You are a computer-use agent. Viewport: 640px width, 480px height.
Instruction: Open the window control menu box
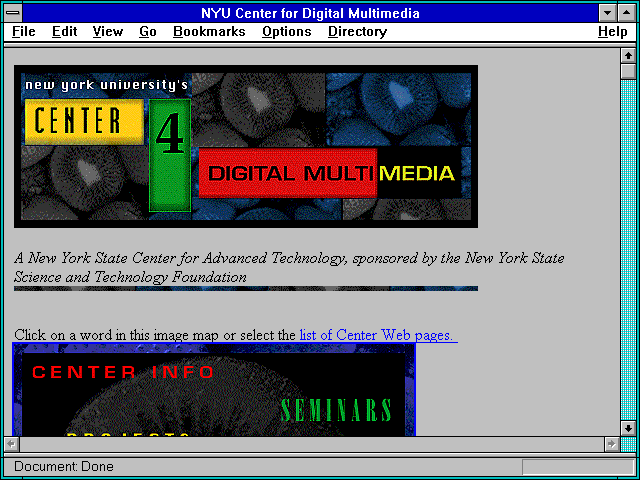pos(13,13)
